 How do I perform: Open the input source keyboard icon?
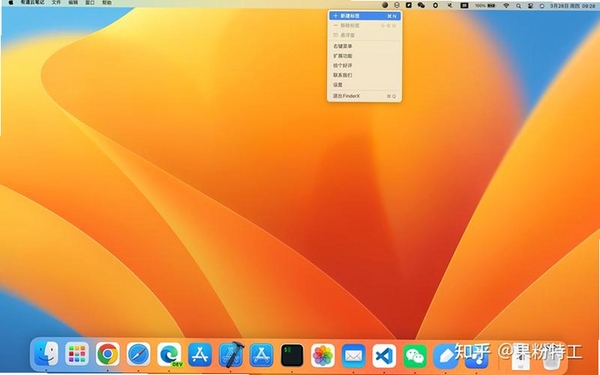(x=464, y=5)
